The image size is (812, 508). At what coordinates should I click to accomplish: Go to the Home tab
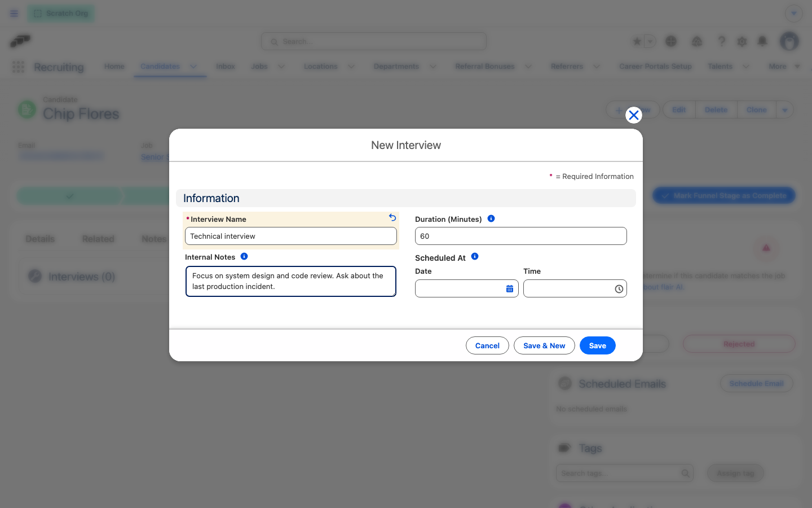coord(114,67)
